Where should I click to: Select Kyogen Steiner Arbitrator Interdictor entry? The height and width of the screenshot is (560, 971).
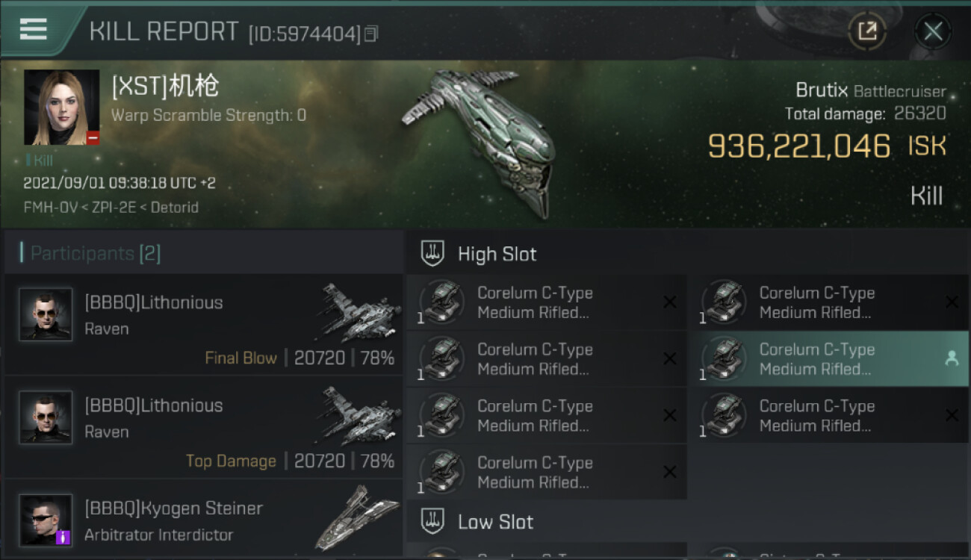pos(203,520)
